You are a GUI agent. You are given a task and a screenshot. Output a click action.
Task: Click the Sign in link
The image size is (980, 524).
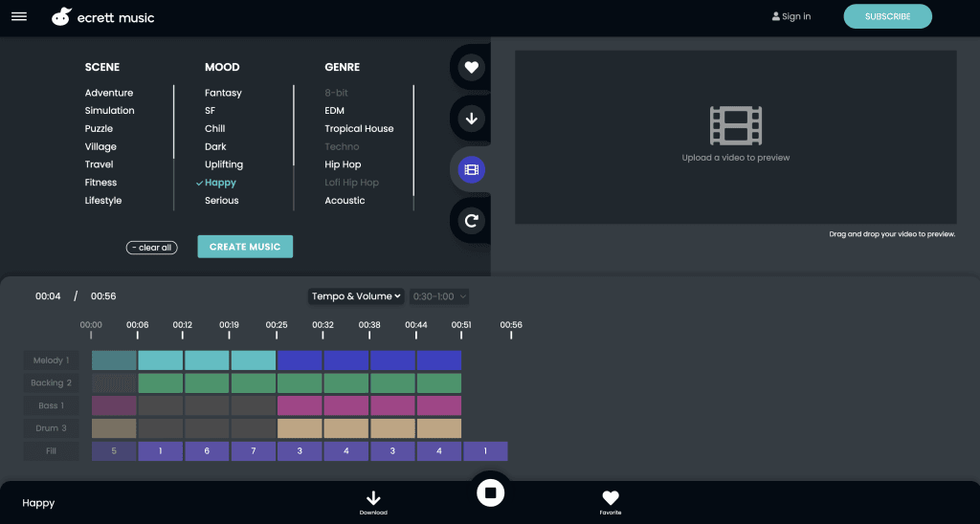tap(791, 16)
